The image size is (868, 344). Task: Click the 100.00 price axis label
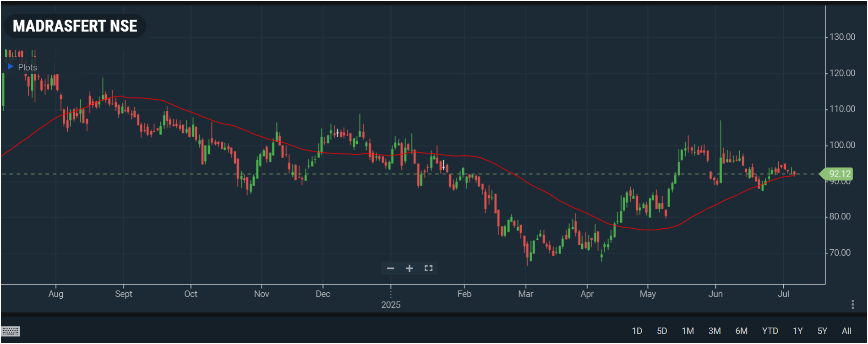[x=842, y=145]
